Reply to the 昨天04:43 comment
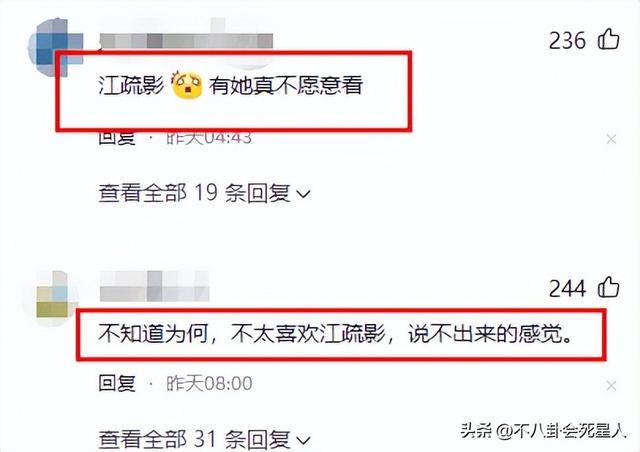640x452 pixels. (117, 138)
